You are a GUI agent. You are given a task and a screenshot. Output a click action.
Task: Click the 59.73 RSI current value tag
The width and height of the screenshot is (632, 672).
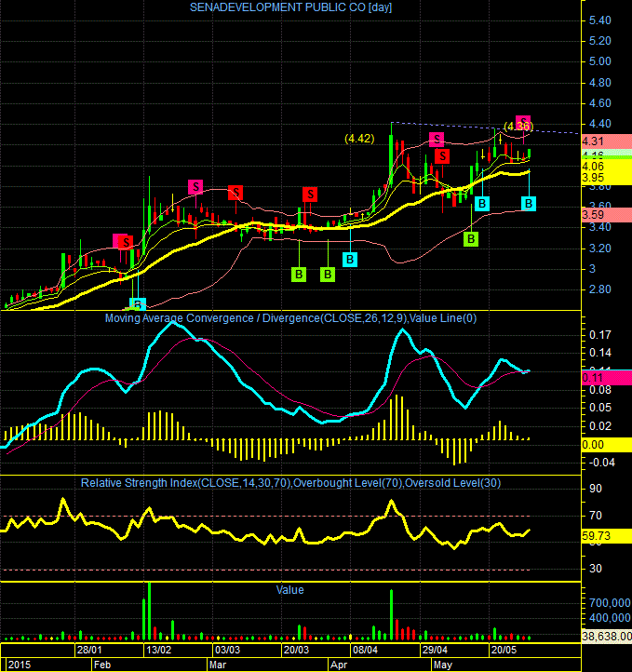tap(606, 536)
